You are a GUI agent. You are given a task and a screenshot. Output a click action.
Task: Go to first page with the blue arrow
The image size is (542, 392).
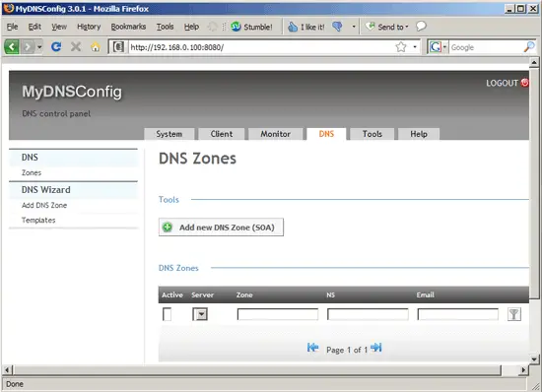tap(312, 347)
